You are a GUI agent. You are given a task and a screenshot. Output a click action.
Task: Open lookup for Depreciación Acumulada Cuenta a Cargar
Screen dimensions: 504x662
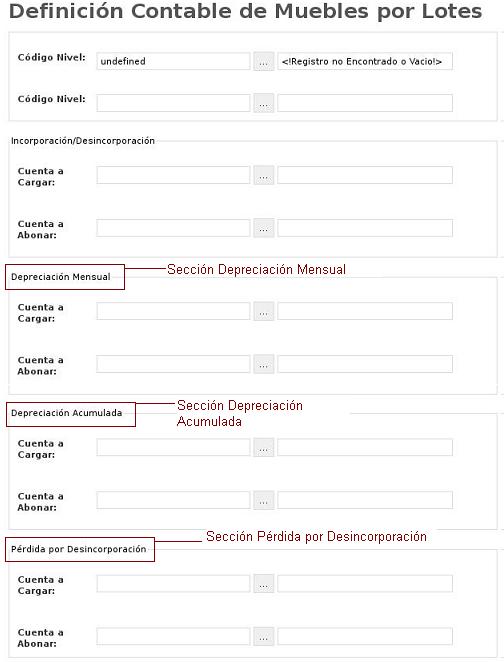(264, 448)
